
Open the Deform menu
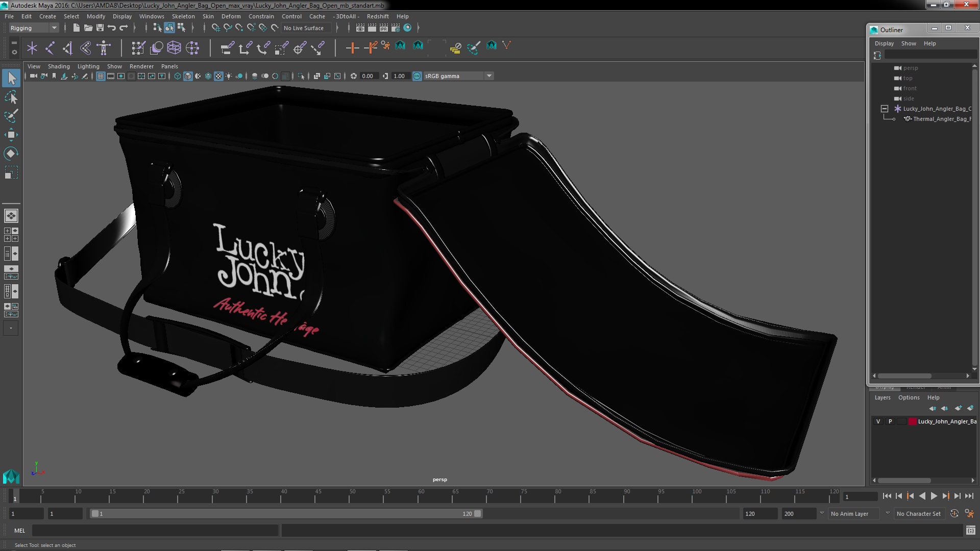(231, 16)
